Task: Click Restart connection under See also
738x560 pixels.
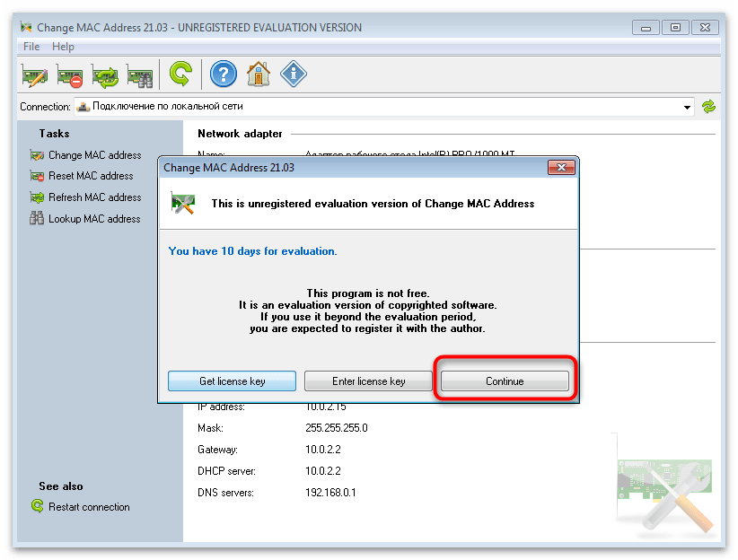Action: tap(80, 507)
